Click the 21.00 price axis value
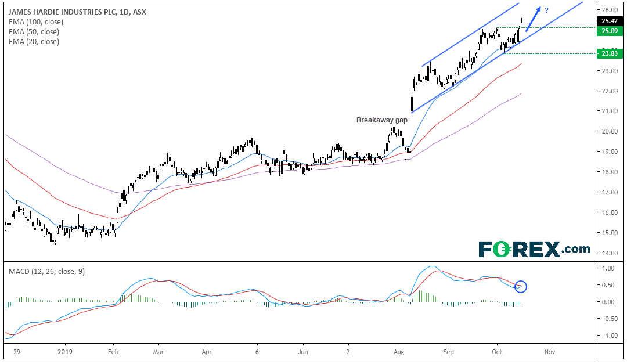The height and width of the screenshot is (364, 627). pos(610,111)
